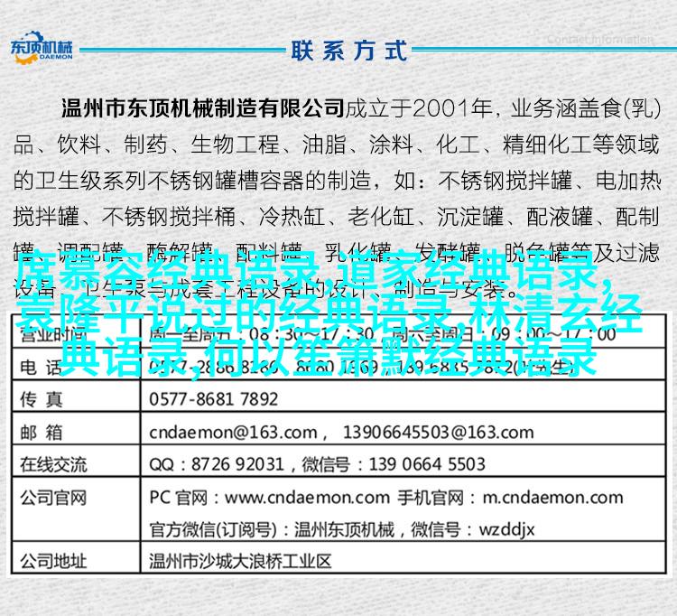Open the mobile site m.cndaemon.com

click(x=552, y=498)
